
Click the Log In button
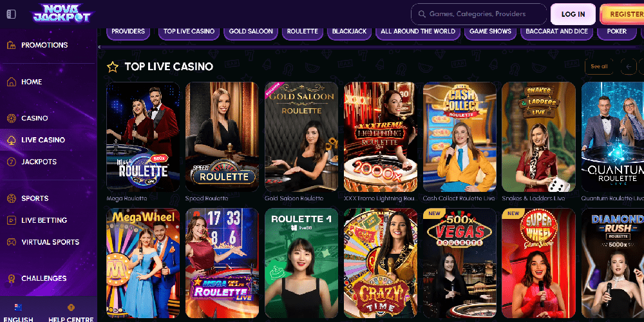[x=573, y=14]
